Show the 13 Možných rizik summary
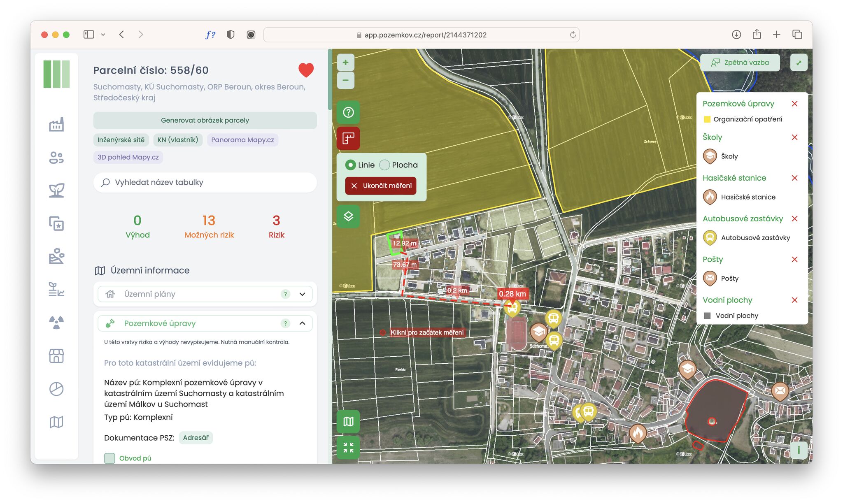Viewport: 843px width, 504px height. pyautogui.click(x=209, y=226)
